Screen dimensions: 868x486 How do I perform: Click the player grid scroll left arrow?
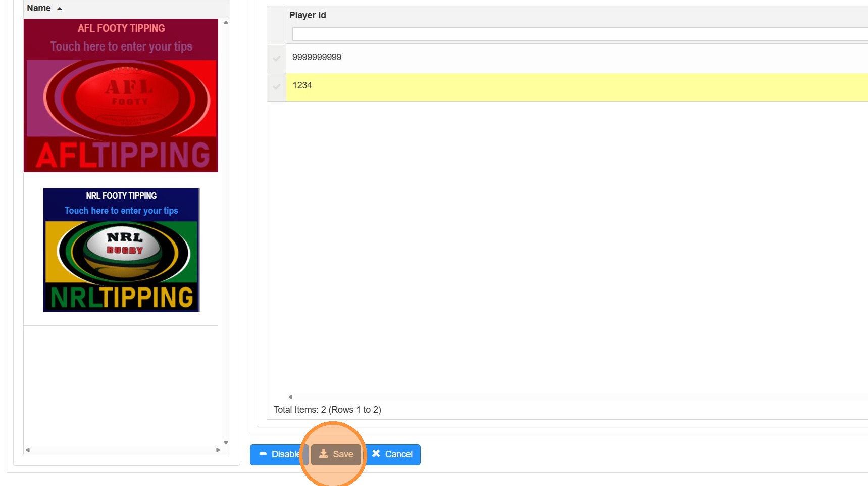click(x=290, y=397)
